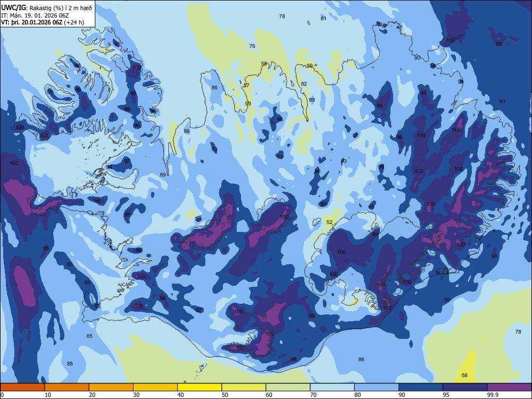This screenshot has width=532, height=399.
Task: Click the 20–30 legend color swatch
Action: (111, 387)
